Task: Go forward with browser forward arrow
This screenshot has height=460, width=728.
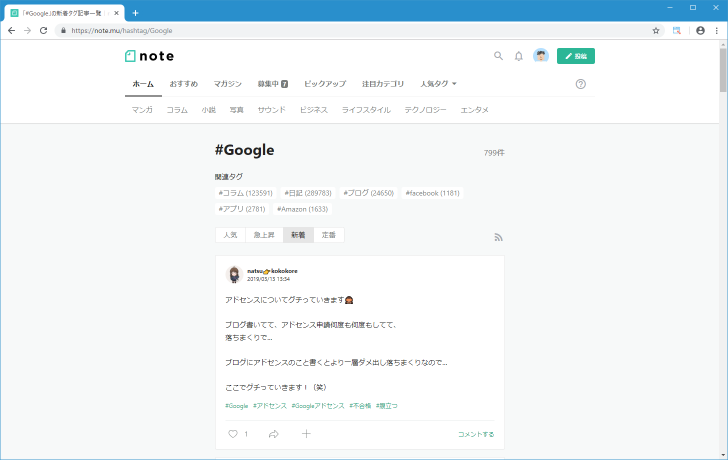Action: tap(27, 31)
